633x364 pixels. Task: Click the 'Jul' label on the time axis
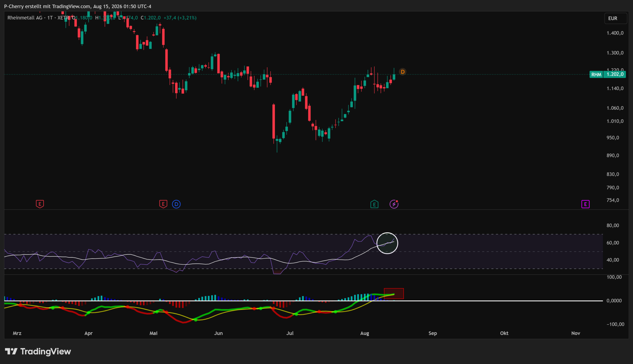click(290, 333)
